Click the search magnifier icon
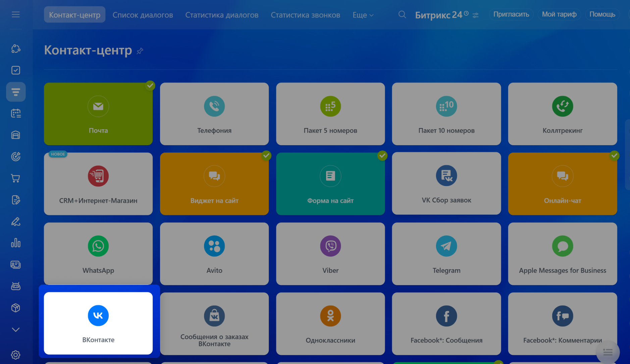The width and height of the screenshot is (630, 364). 402,15
